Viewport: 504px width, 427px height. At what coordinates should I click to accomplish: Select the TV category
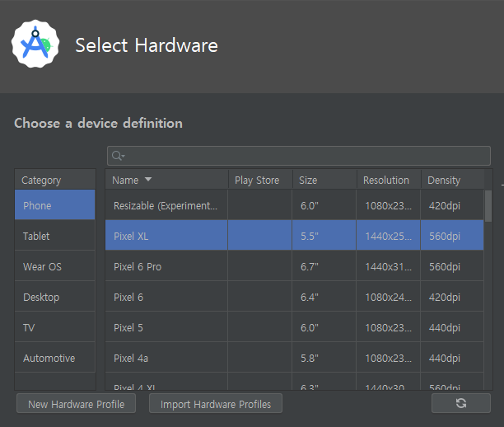pyautogui.click(x=55, y=327)
